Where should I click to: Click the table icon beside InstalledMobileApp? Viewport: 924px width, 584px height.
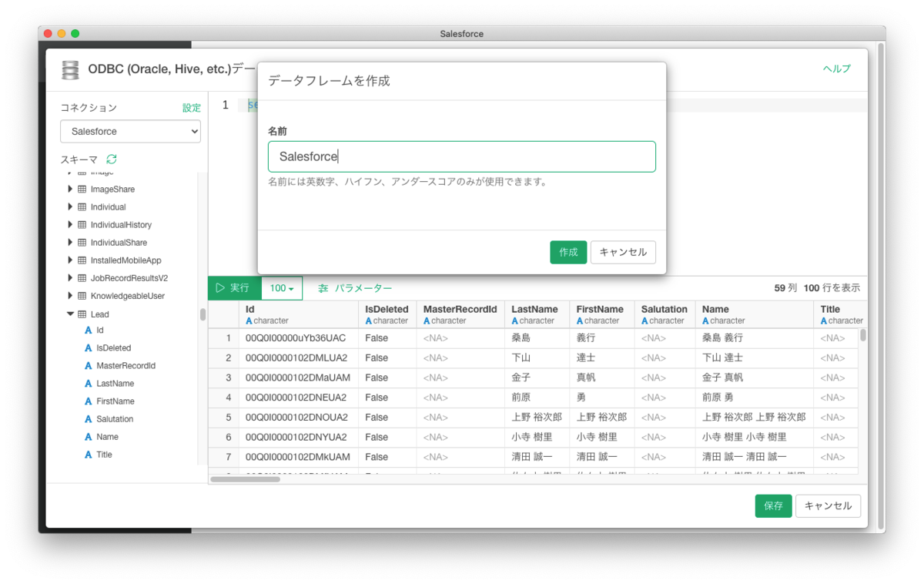click(x=82, y=260)
